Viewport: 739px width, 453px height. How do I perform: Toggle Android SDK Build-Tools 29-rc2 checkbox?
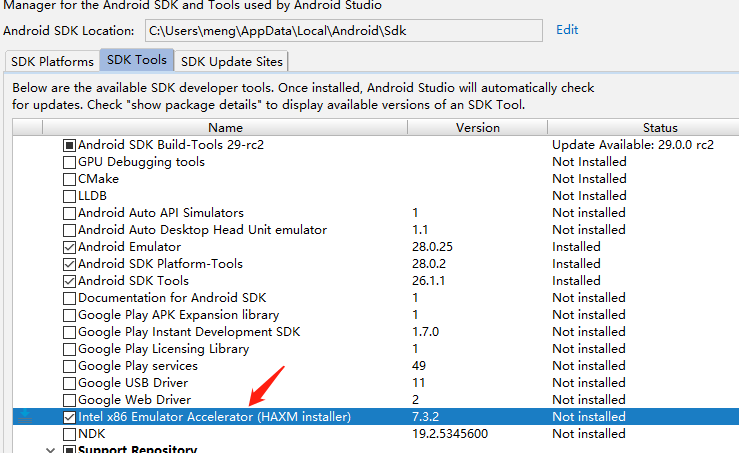69,145
